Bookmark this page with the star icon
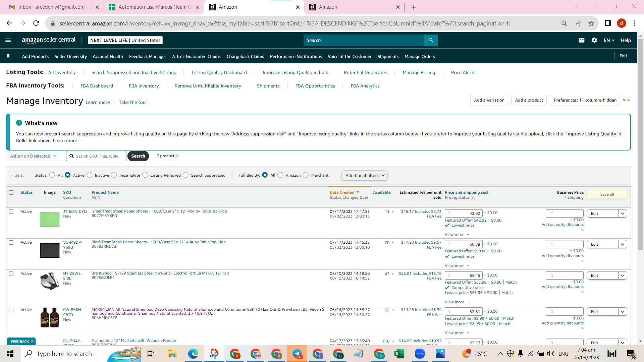644x362 pixels. (x=591, y=23)
